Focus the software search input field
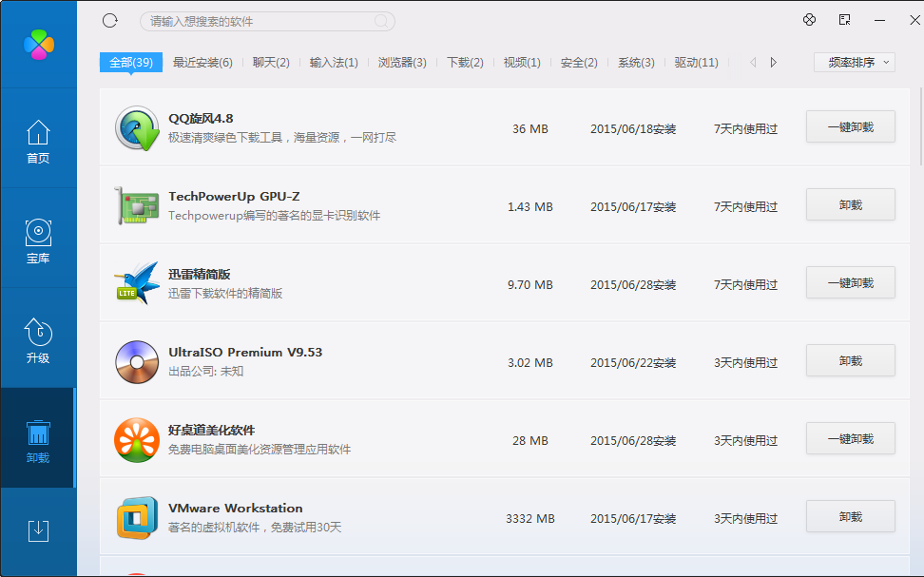This screenshot has height=577, width=924. tap(267, 21)
